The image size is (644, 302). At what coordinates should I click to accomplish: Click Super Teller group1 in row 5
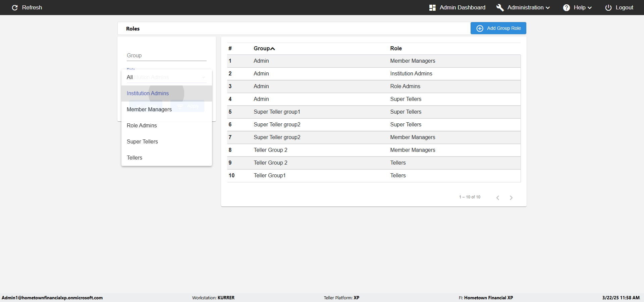point(277,112)
